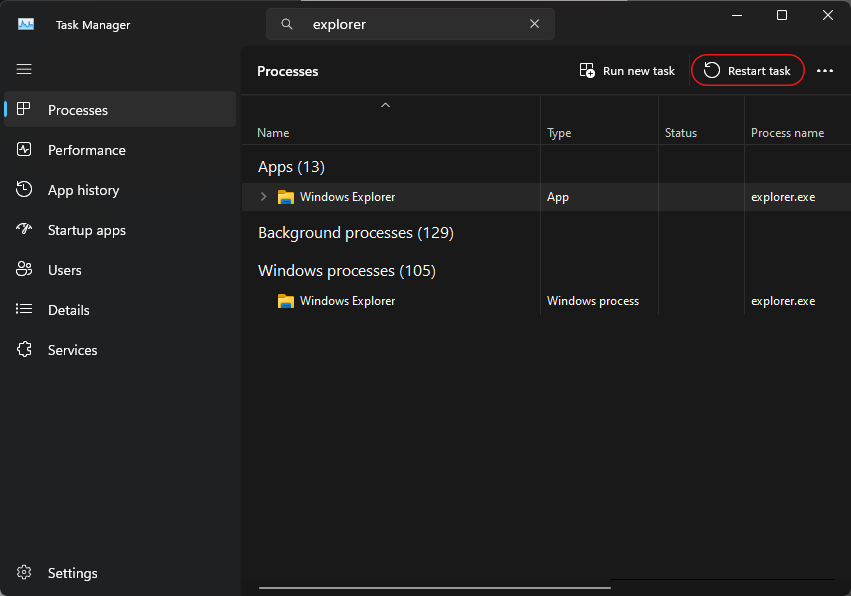
Task: Click the Settings gear icon
Action: [24, 572]
